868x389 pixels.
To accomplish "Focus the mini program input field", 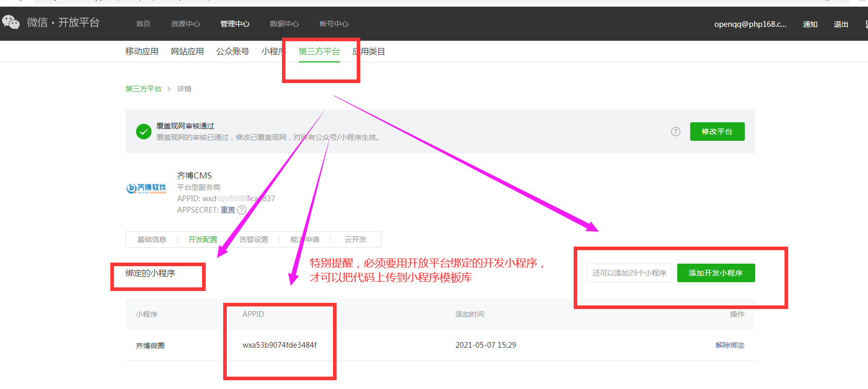I will (629, 273).
